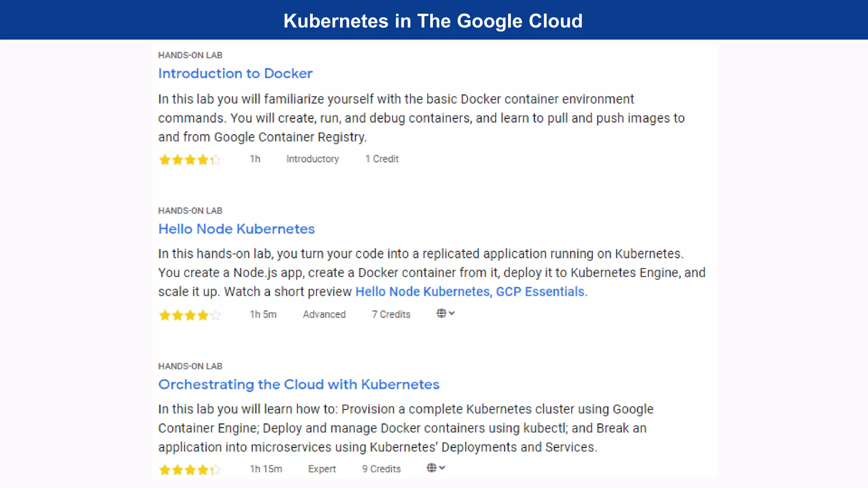This screenshot has width=868, height=488.
Task: Click the globe language icon next to 9 Credits
Action: pyautogui.click(x=431, y=468)
